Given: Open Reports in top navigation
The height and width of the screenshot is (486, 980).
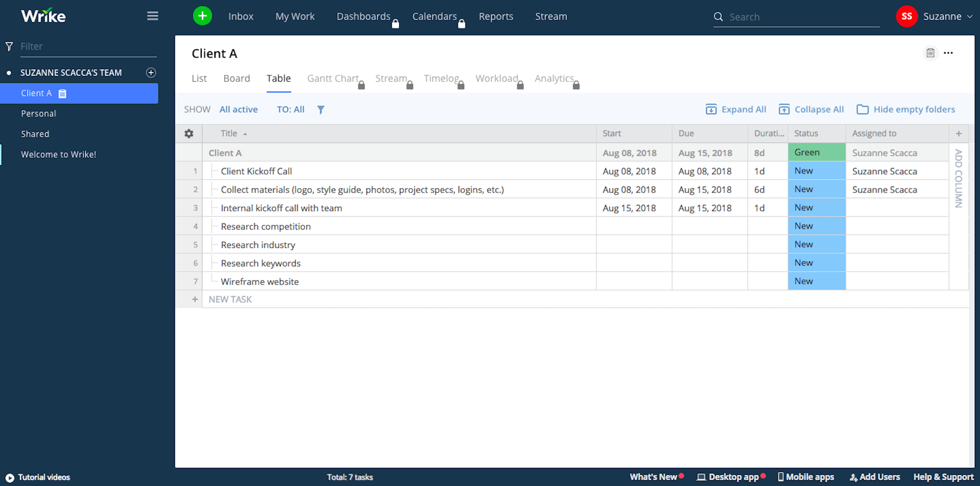Looking at the screenshot, I should [496, 16].
